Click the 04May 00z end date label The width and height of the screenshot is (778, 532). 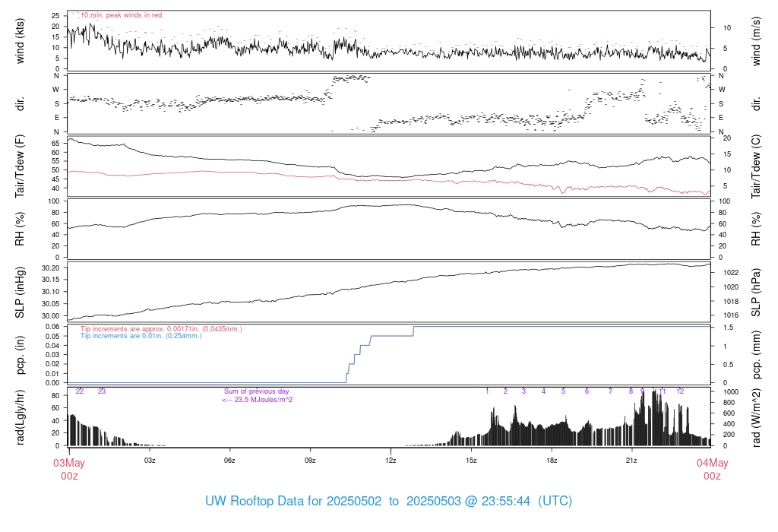[711, 469]
